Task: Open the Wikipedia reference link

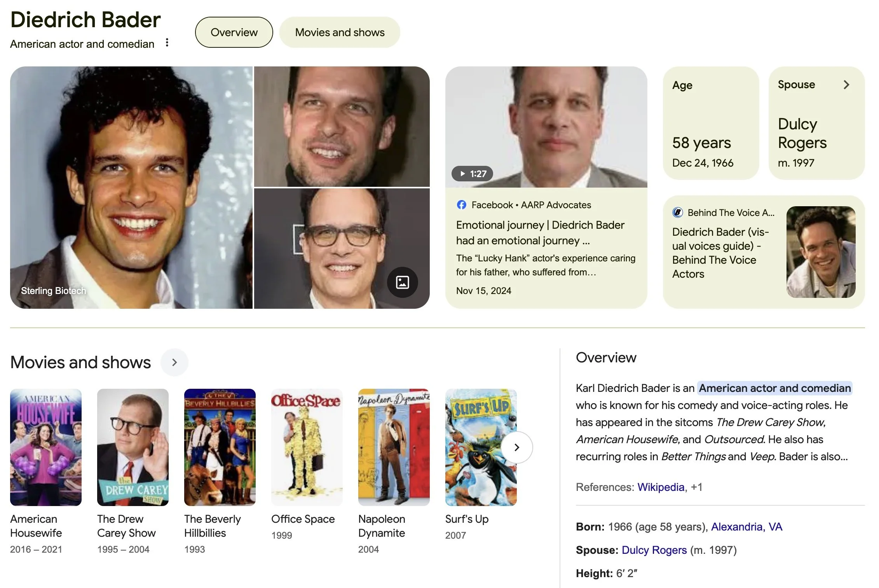Action: click(x=661, y=487)
